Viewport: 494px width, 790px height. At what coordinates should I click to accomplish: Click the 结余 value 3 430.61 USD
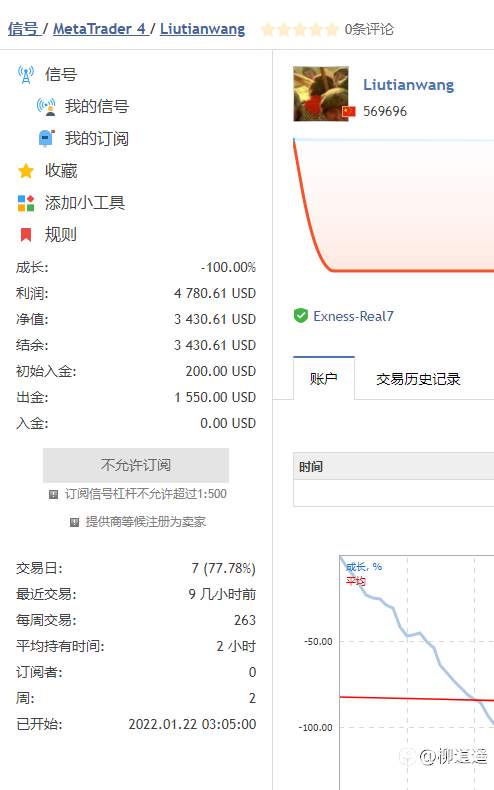[215, 345]
